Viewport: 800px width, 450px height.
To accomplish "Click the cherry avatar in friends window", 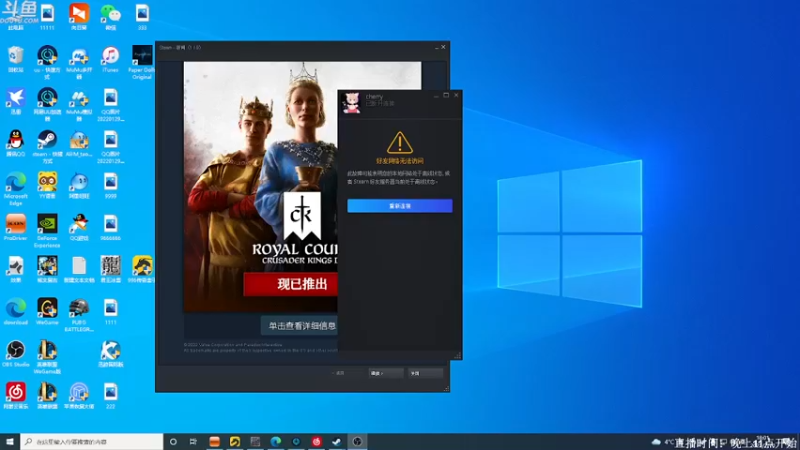I will click(352, 102).
